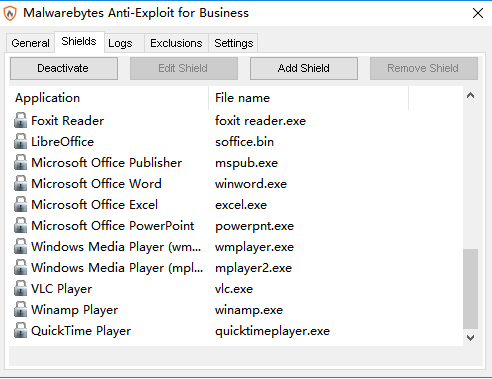Open the General tab
This screenshot has width=492, height=379.
30,43
